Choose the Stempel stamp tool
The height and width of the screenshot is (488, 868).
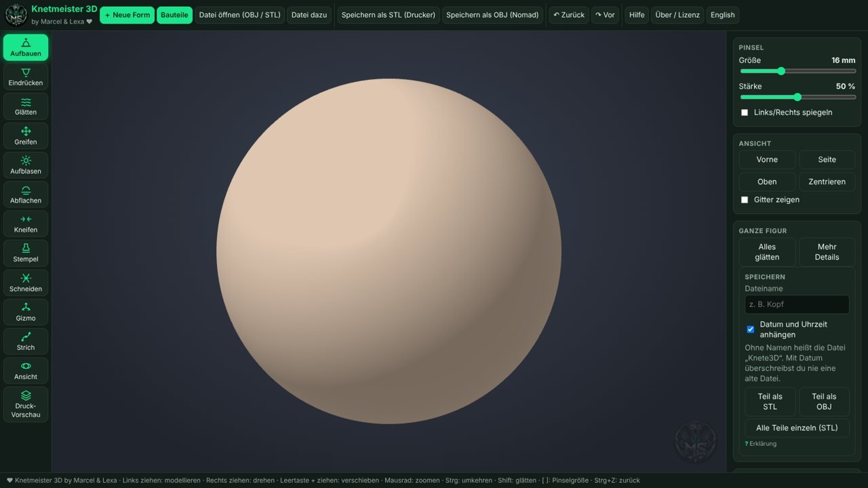click(26, 253)
